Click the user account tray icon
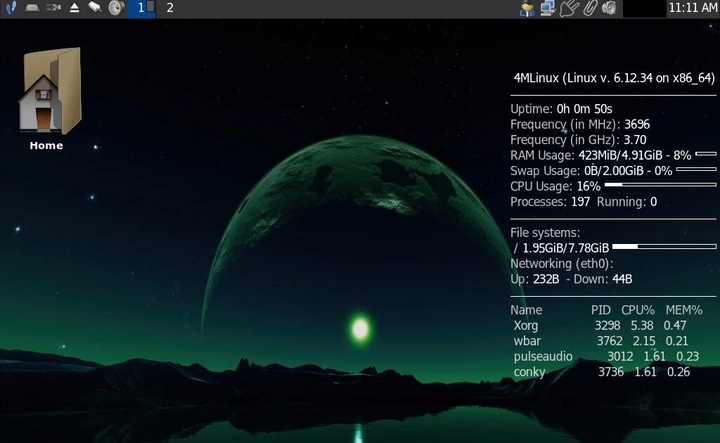Image resolution: width=720 pixels, height=443 pixels. (528, 8)
